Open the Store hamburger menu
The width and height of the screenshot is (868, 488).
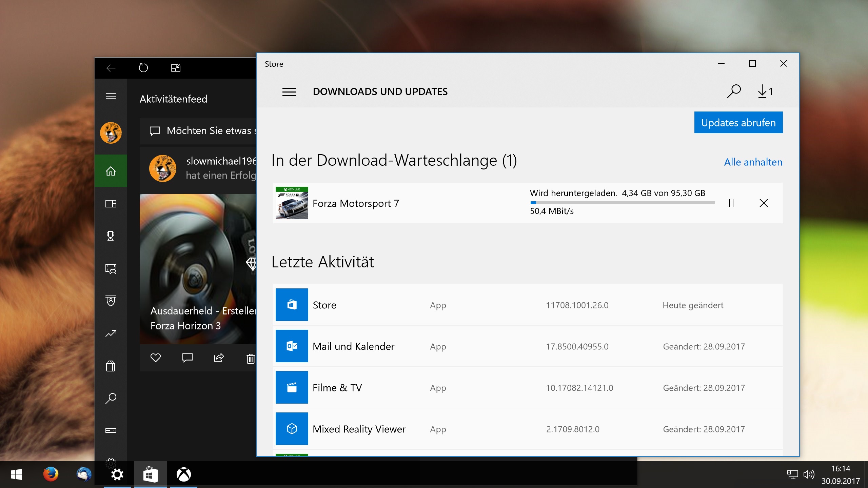click(x=289, y=92)
